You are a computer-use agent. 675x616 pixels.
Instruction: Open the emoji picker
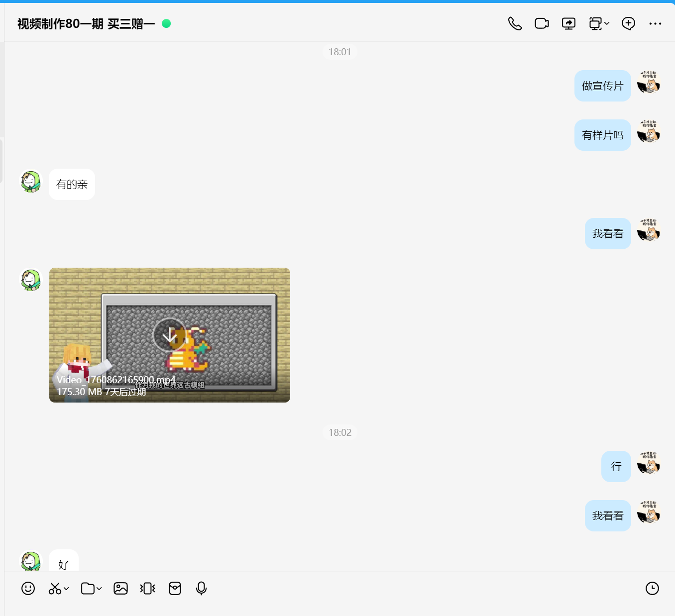[x=28, y=589]
